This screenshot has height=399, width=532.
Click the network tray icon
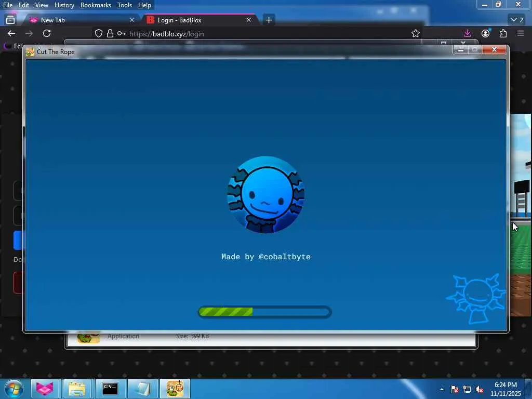[x=467, y=389]
